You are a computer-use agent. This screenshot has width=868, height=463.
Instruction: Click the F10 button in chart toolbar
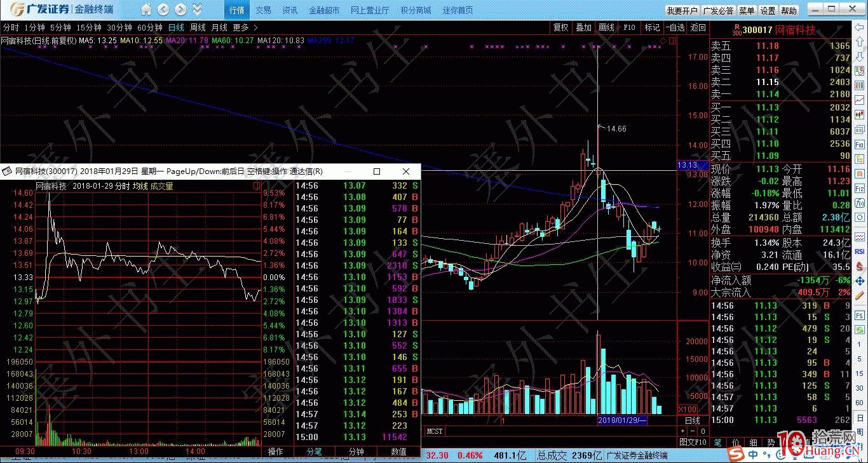[x=630, y=27]
